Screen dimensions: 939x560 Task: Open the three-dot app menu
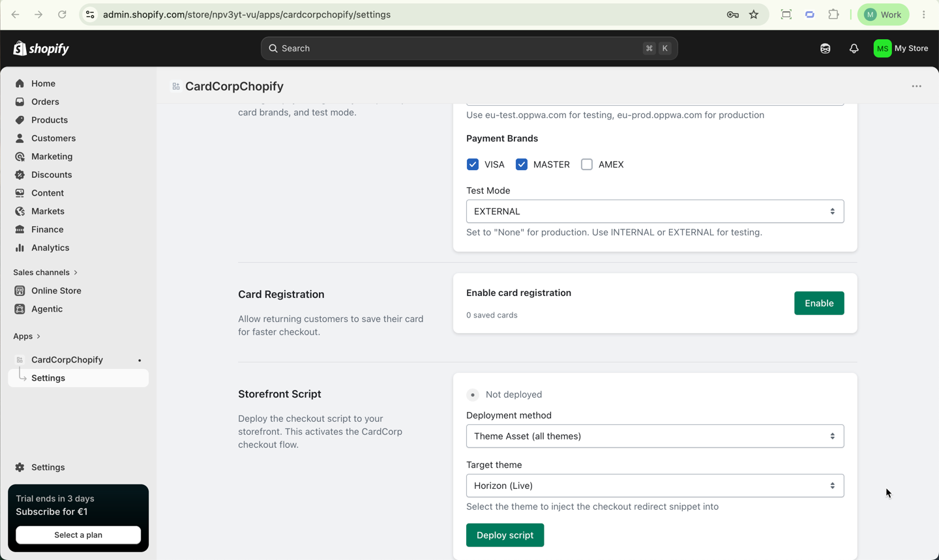(x=916, y=86)
